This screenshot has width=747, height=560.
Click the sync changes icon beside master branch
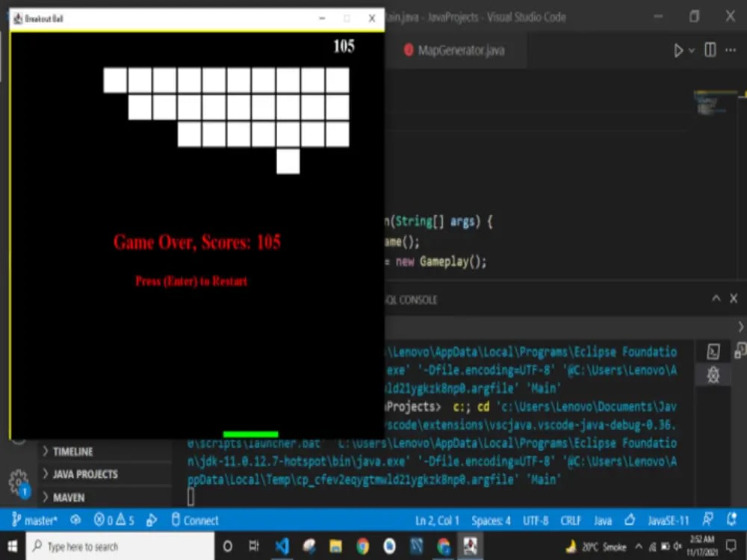coord(75,520)
